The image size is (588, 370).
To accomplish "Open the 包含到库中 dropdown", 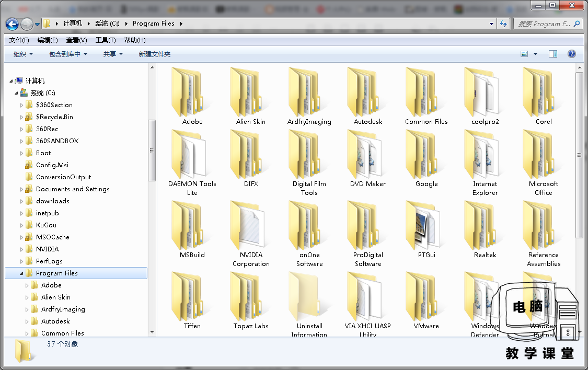I will pyautogui.click(x=68, y=54).
